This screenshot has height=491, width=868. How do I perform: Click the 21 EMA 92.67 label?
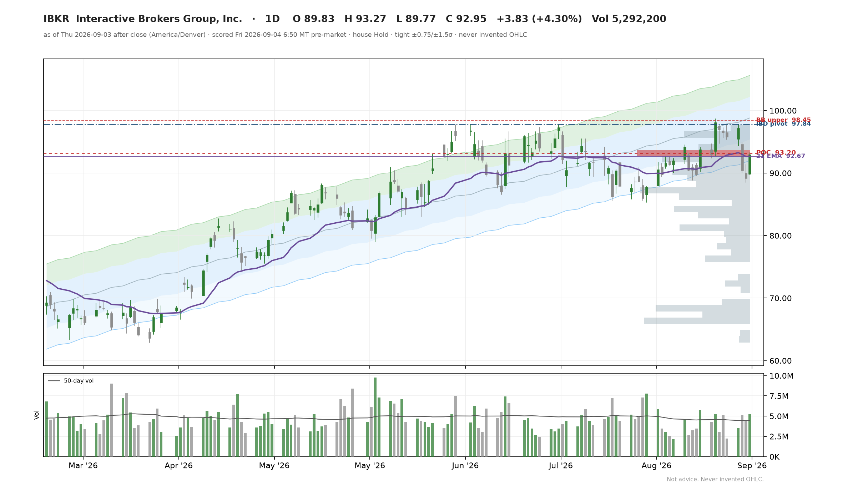780,156
